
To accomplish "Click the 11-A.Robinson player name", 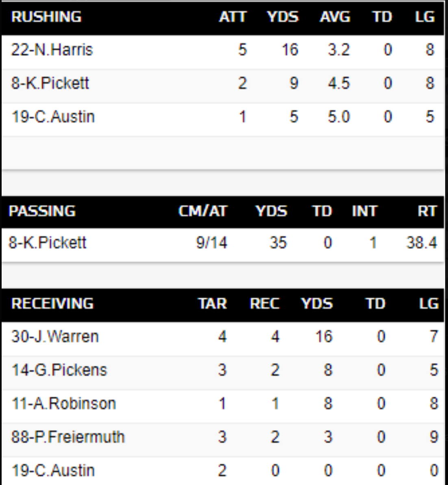I will tap(63, 404).
